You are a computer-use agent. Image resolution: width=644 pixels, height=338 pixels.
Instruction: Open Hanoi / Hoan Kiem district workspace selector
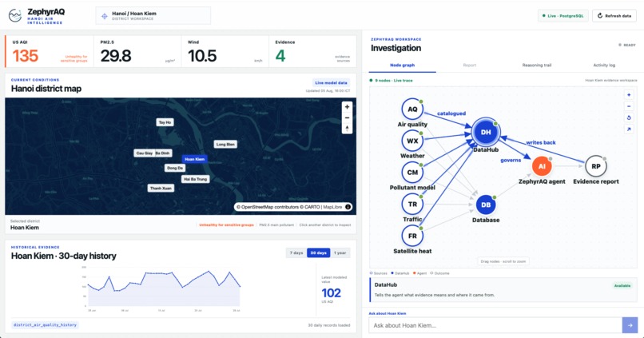153,16
